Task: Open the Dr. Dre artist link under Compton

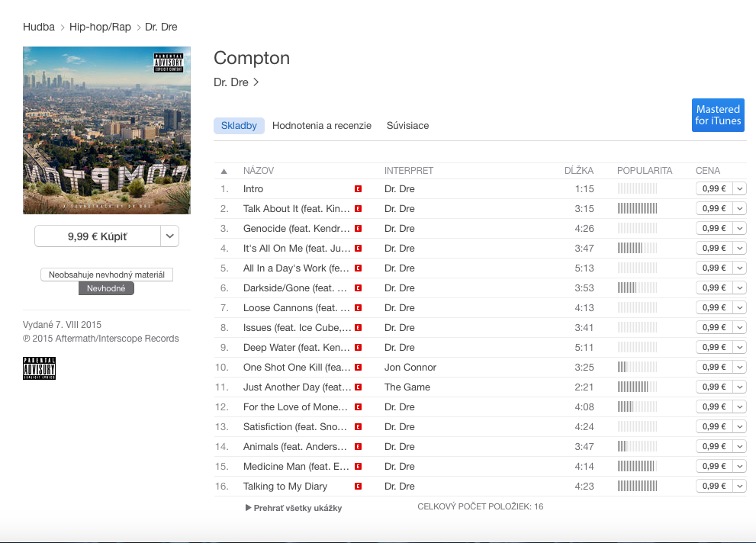Action: [236, 82]
